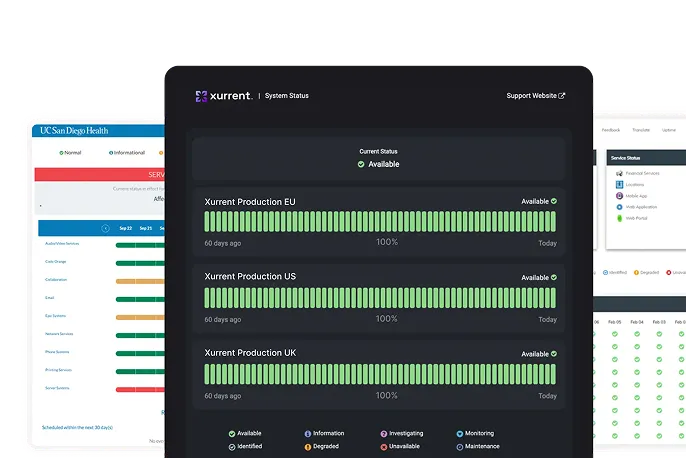Select the Feb 04 column header
Screen dimensions: 686x458
pos(637,322)
